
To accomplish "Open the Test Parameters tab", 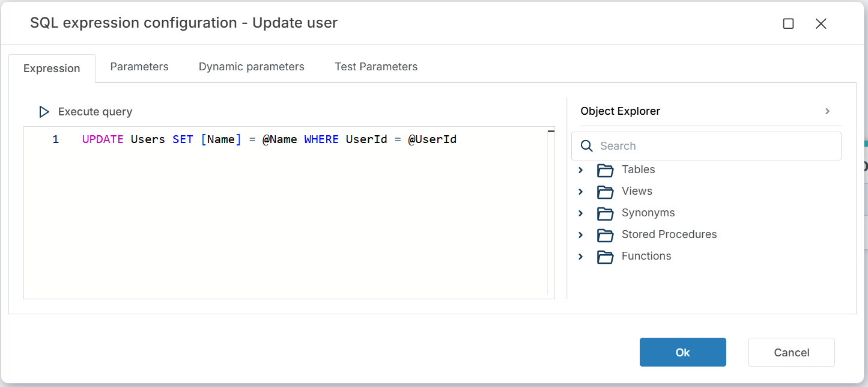I will pos(376,67).
